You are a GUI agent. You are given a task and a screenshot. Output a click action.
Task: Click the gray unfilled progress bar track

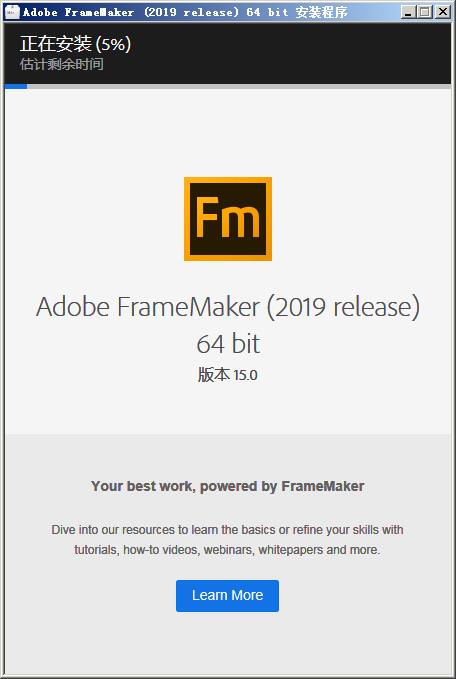pos(239,87)
